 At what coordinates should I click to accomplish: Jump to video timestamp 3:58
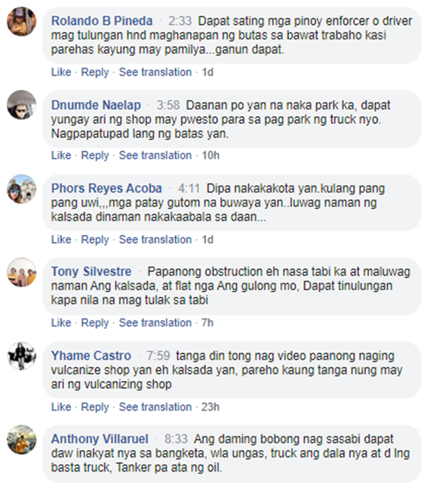point(168,105)
